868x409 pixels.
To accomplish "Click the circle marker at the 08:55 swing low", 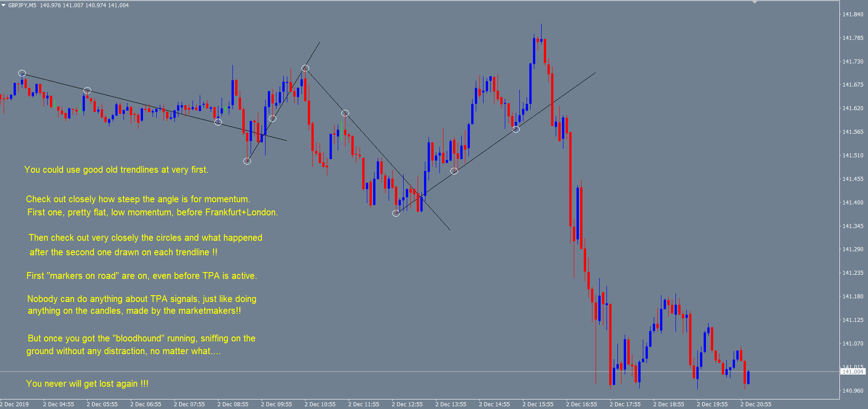I will (247, 161).
